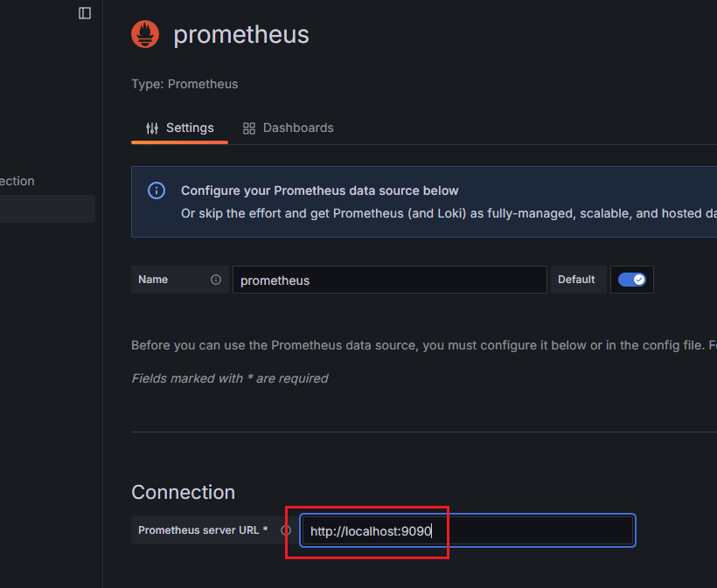This screenshot has height=588, width=717.
Task: Click the sliders icon on Settings tab
Action: 152,128
